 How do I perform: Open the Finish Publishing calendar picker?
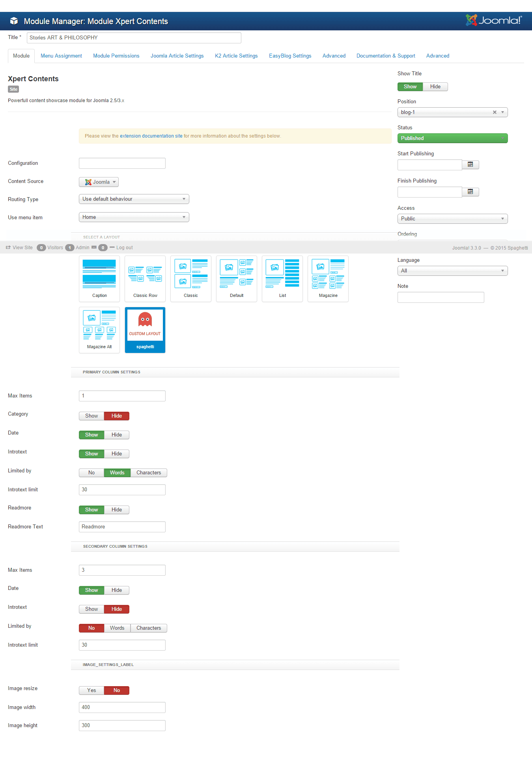pyautogui.click(x=470, y=192)
